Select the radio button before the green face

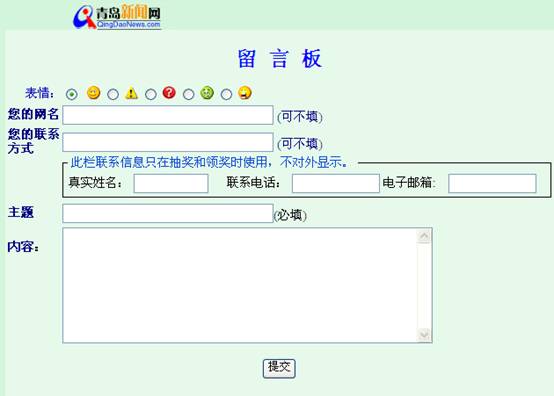189,94
